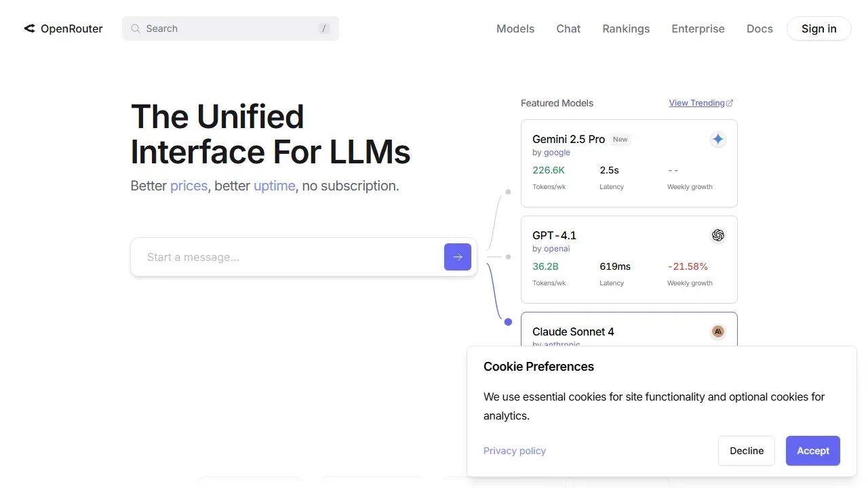
Task: Click the 36.2B tokens value
Action: (545, 266)
